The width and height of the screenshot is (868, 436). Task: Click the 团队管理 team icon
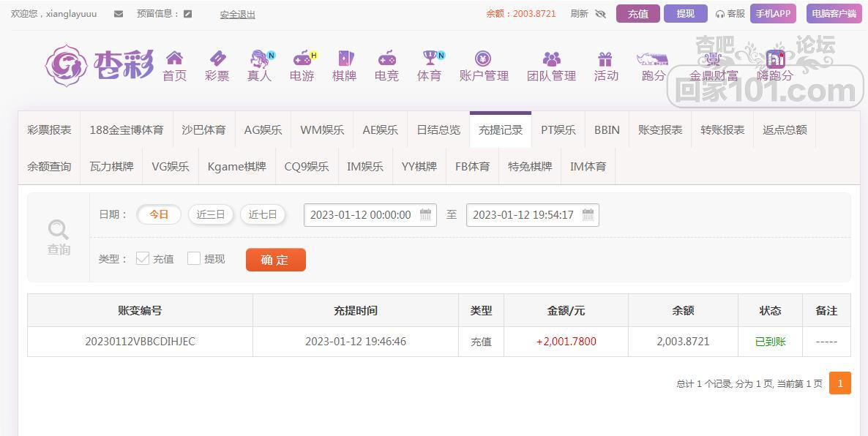click(x=551, y=59)
